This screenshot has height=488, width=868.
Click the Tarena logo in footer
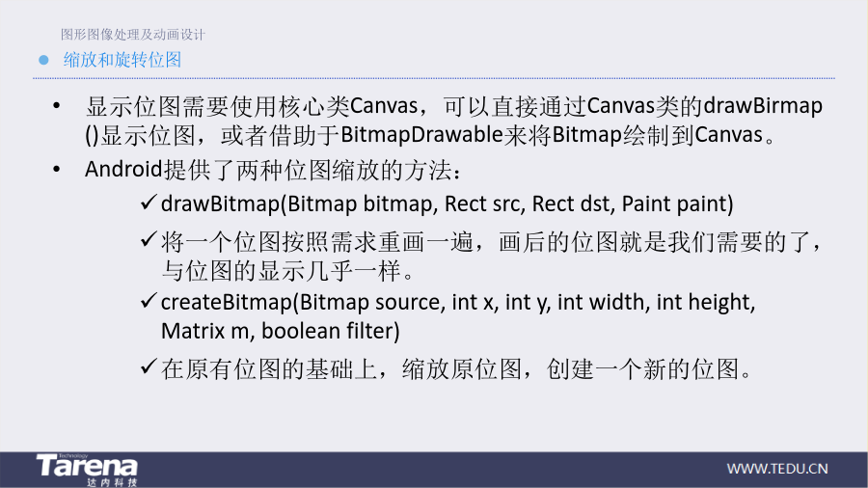point(87,469)
